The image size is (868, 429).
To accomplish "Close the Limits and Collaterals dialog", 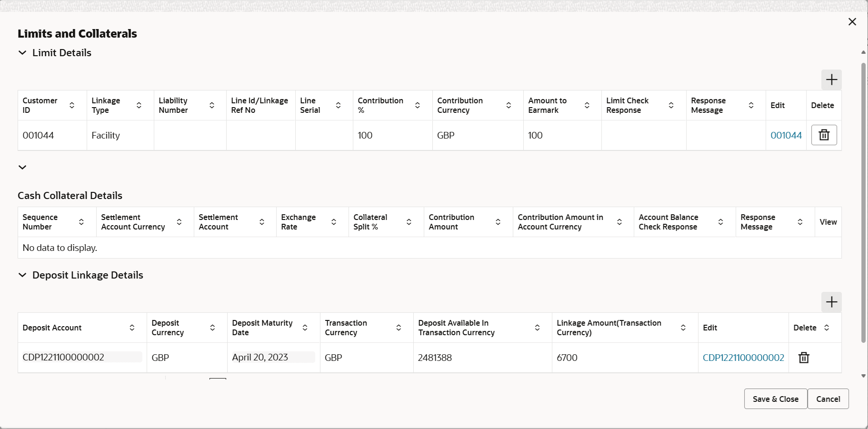I will (x=852, y=22).
